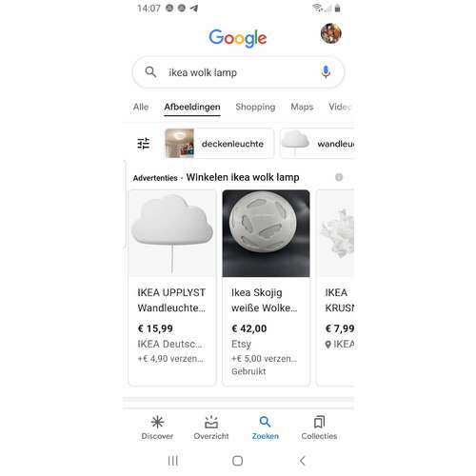Tap the magnifier icon in search bar
476x476 pixels.
(x=150, y=72)
